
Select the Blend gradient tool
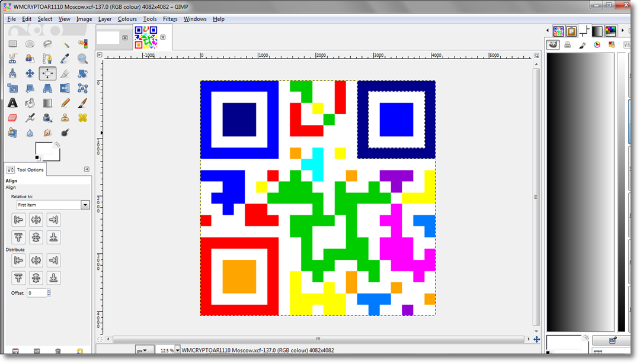47,103
